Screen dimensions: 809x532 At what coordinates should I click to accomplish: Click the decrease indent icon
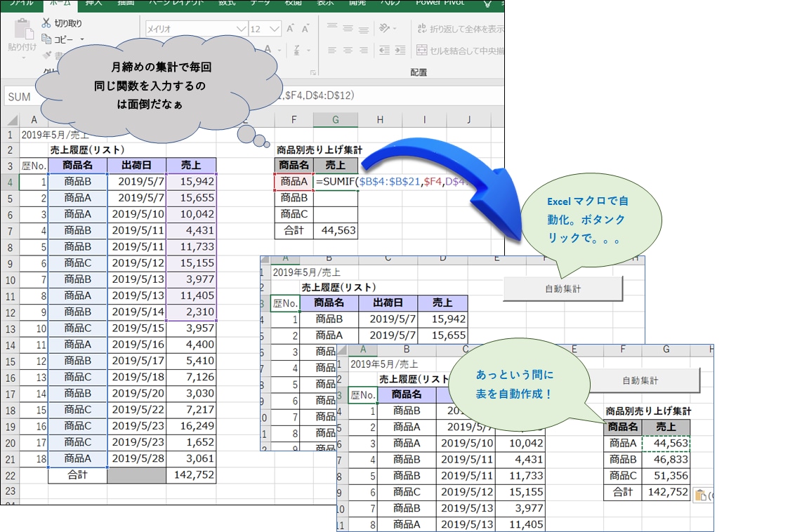coord(384,50)
